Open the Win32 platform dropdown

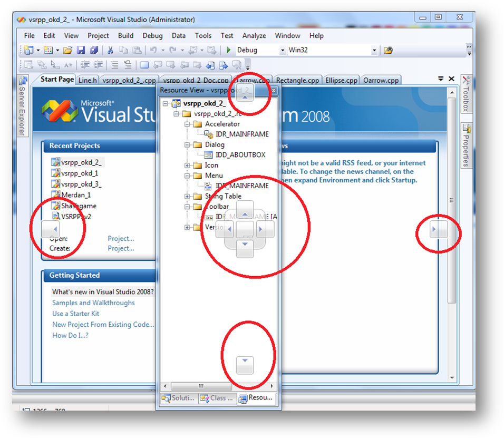374,51
